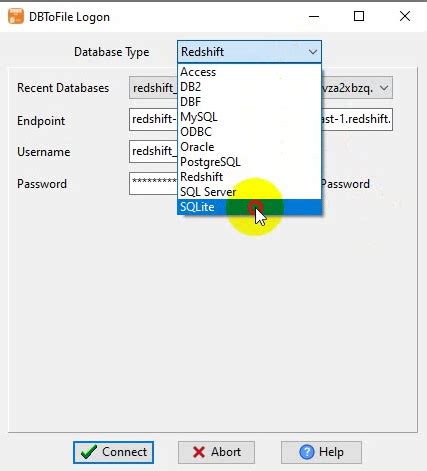Select Redshift list entry
Screen dimensions: 427x471
click(x=249, y=177)
